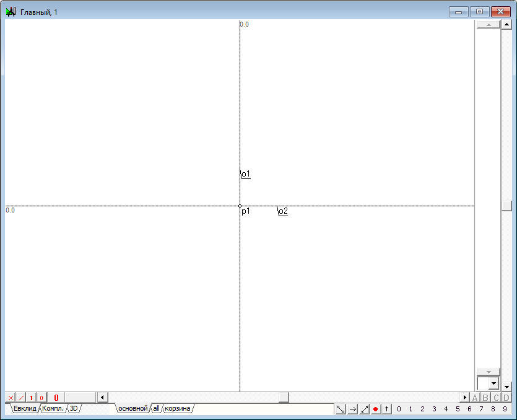Image resolution: width=517 pixels, height=420 pixels.
Task: Open the Евклид tab
Action: pyautogui.click(x=25, y=408)
